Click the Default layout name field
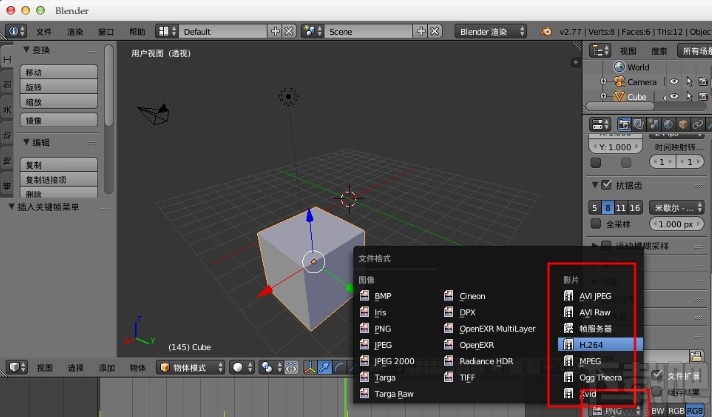Screen dimensions: 712x417 pos(223,31)
